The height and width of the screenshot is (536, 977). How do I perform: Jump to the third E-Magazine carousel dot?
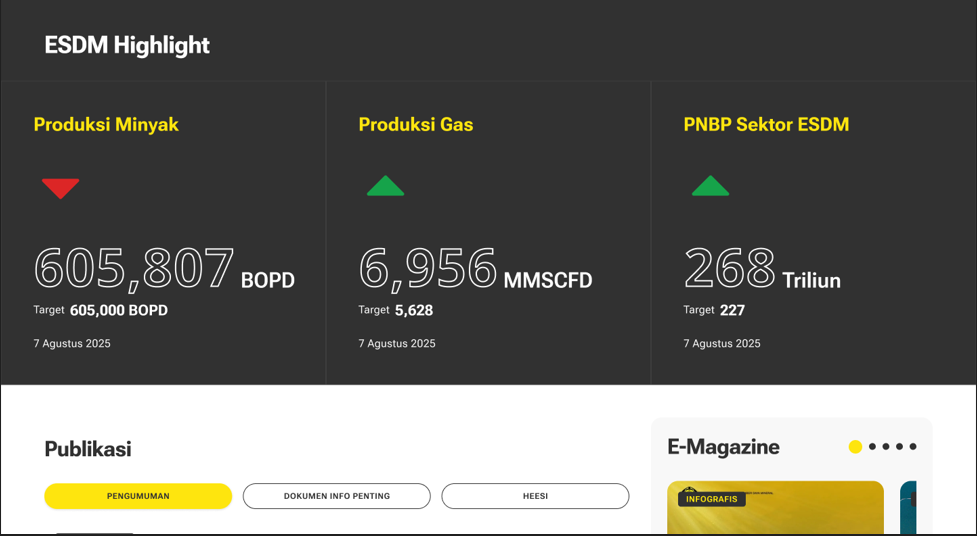(x=886, y=447)
